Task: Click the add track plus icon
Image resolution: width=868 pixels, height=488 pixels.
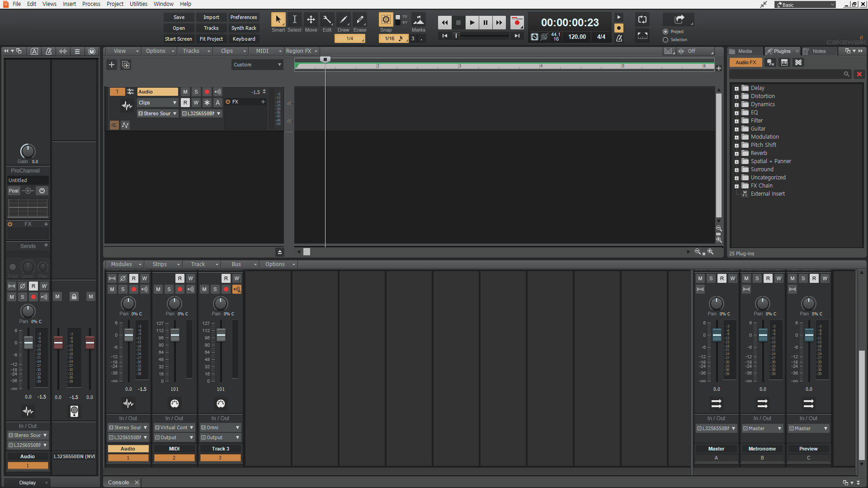Action: (x=111, y=65)
